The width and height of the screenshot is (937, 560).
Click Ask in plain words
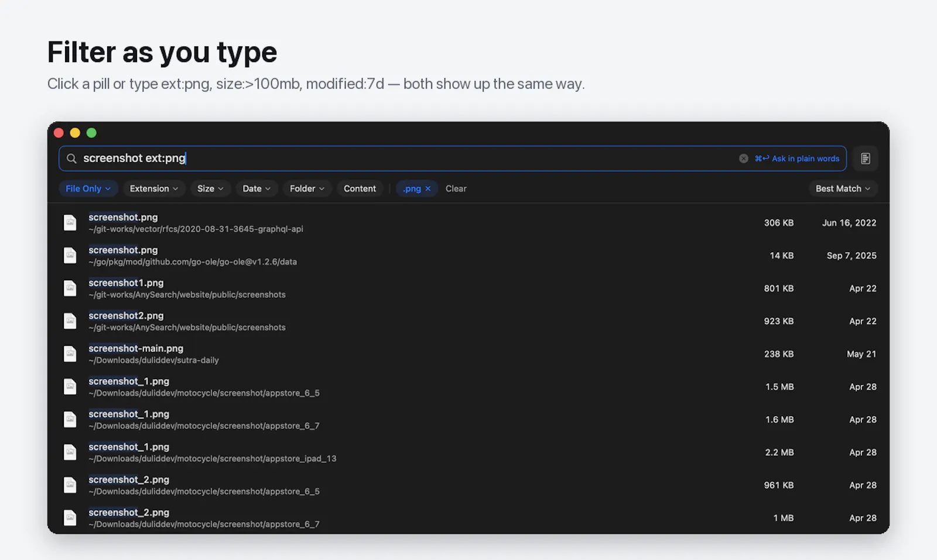point(797,159)
